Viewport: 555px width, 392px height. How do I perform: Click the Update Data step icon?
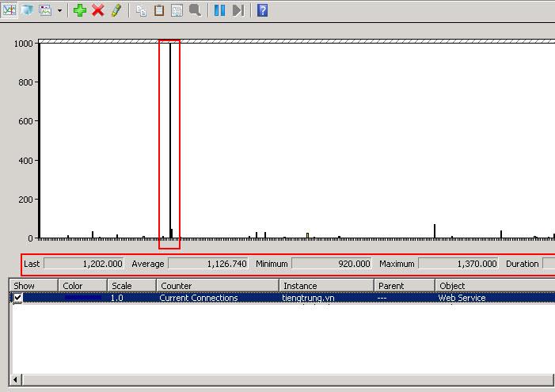coord(238,10)
